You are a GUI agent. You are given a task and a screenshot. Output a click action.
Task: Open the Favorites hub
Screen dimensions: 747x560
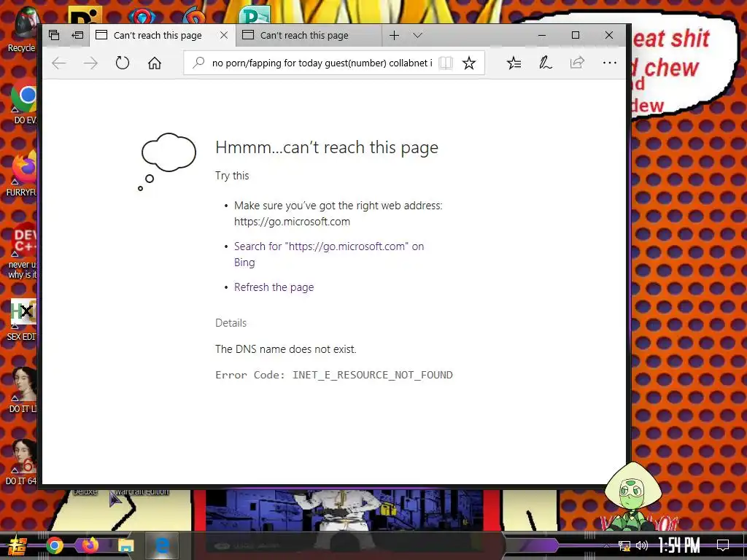[x=514, y=63]
